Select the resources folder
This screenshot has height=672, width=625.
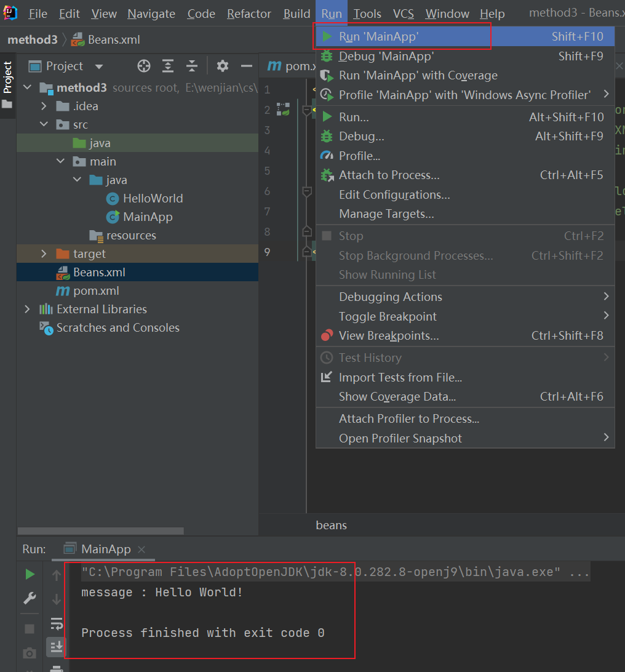pyautogui.click(x=130, y=235)
